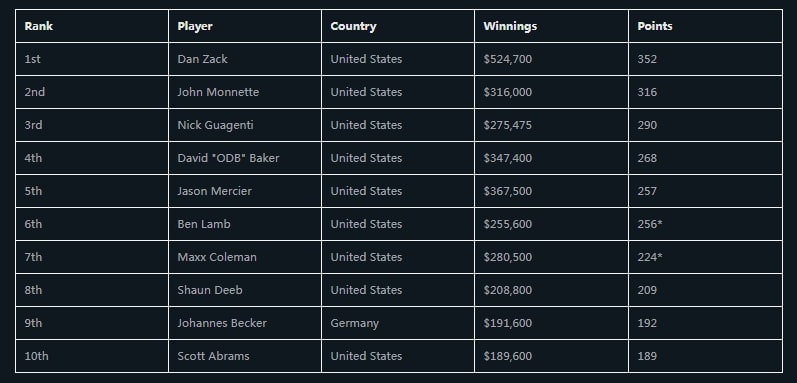The height and width of the screenshot is (383, 797).
Task: Click the Winnings column header
Action: click(510, 26)
